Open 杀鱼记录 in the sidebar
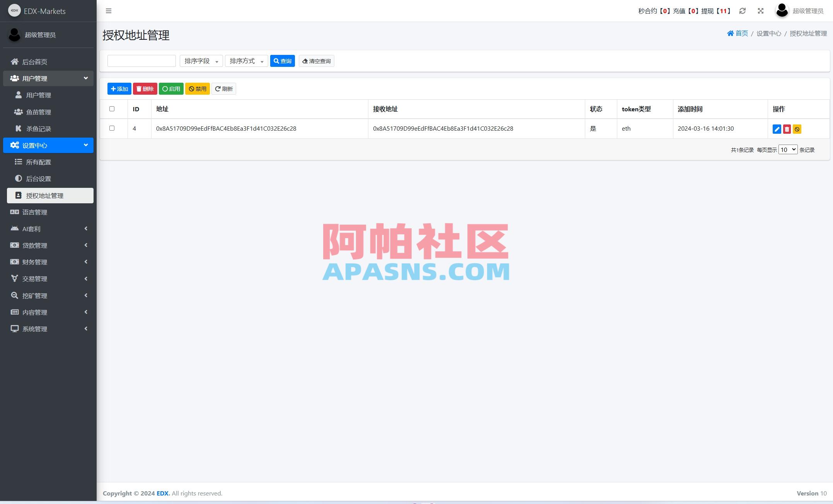Image resolution: width=833 pixels, height=504 pixels. coord(38,128)
